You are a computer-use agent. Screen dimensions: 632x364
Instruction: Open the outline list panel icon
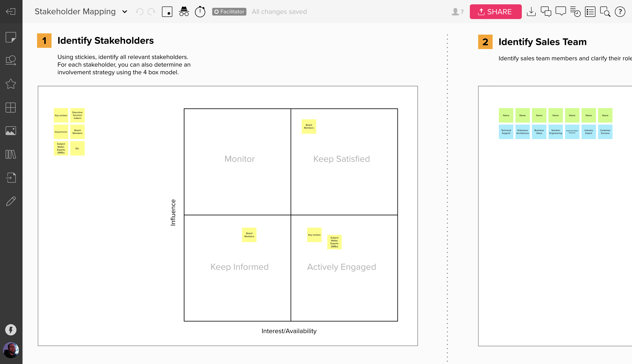(590, 12)
